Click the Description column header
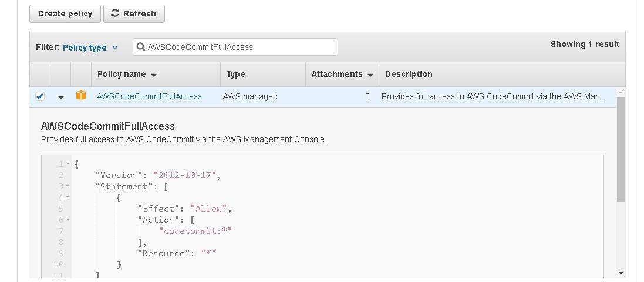The height and width of the screenshot is (282, 644). pos(409,75)
